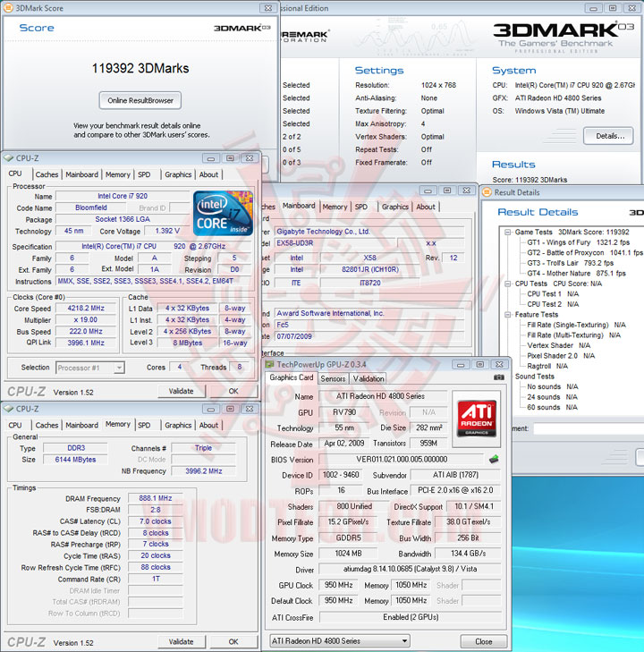Screen dimensions: 644x652
Task: Select Memory tab in Mainboard CPU-Z window
Action: click(335, 207)
